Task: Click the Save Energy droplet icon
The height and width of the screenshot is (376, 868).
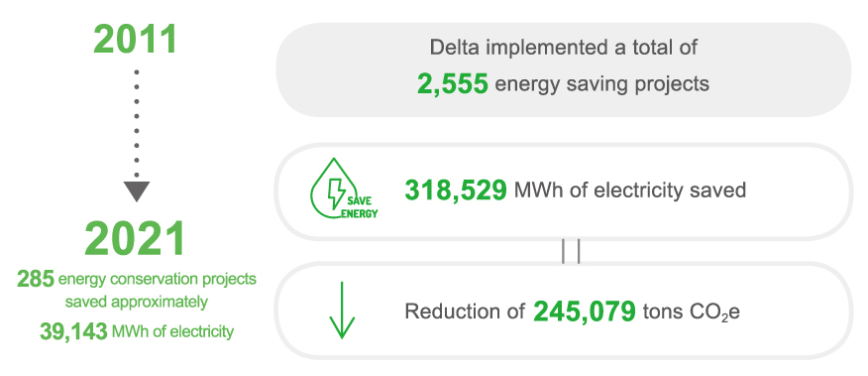Action: point(344,189)
